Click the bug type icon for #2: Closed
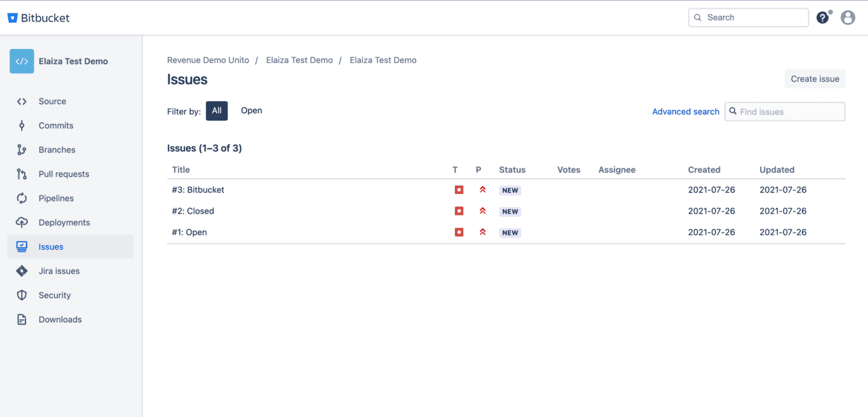 [x=459, y=211]
